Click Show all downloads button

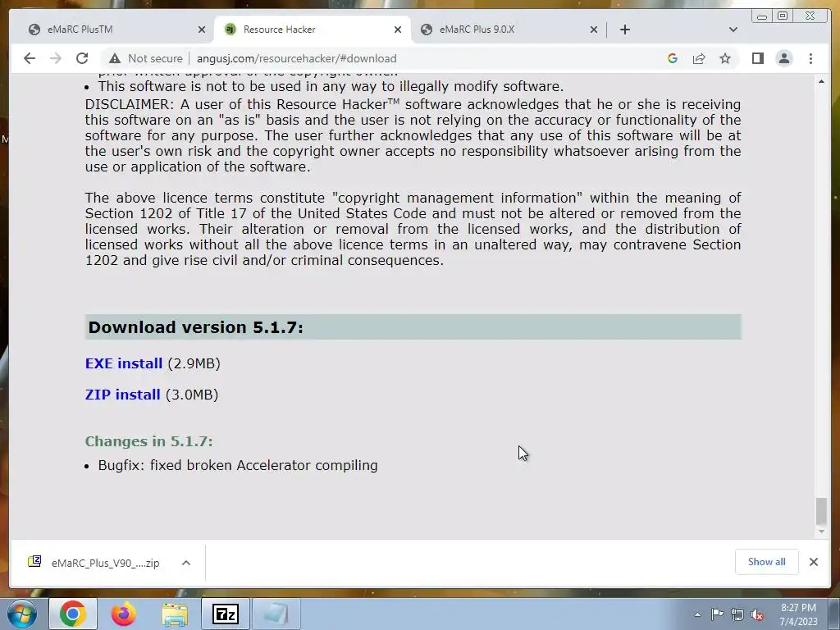(767, 562)
